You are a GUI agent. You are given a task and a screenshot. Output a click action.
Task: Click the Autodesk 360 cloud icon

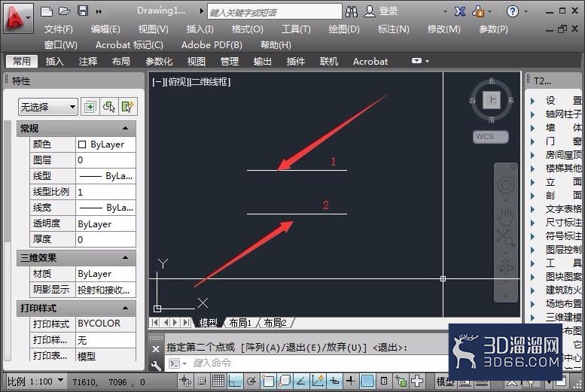tap(479, 11)
